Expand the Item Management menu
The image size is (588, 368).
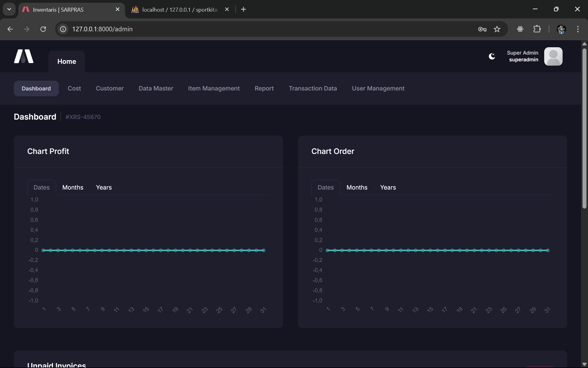(214, 88)
